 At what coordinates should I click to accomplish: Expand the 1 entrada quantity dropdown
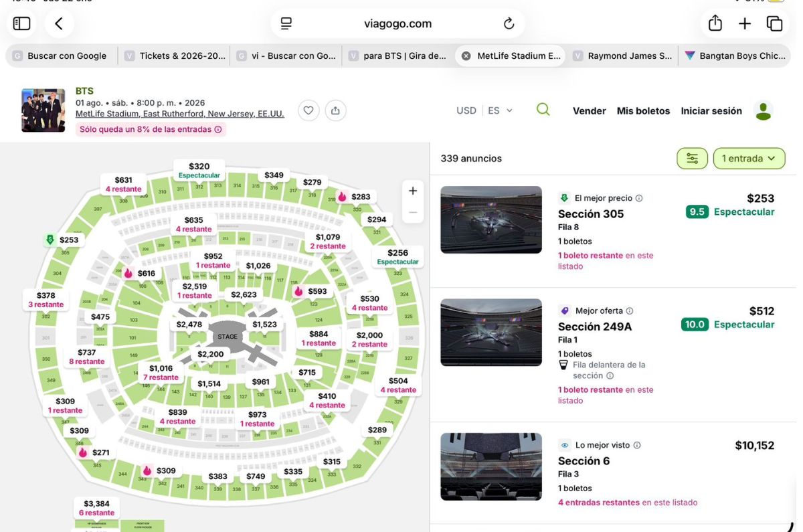749,159
